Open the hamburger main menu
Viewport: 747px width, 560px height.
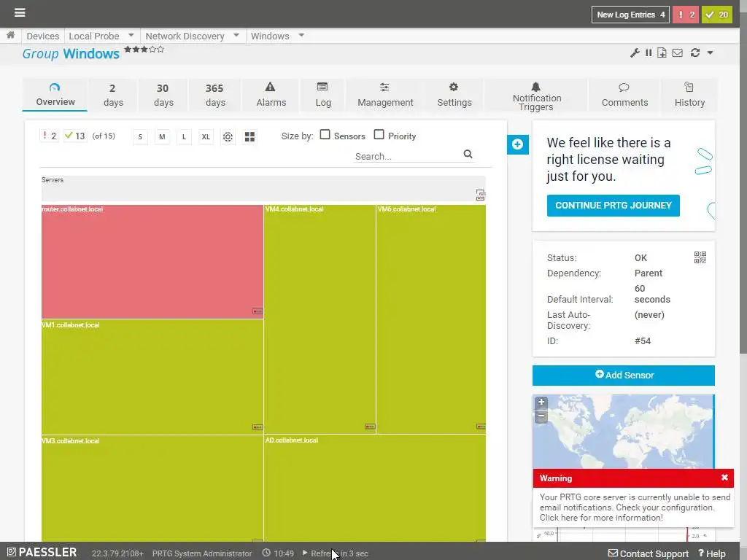(20, 12)
